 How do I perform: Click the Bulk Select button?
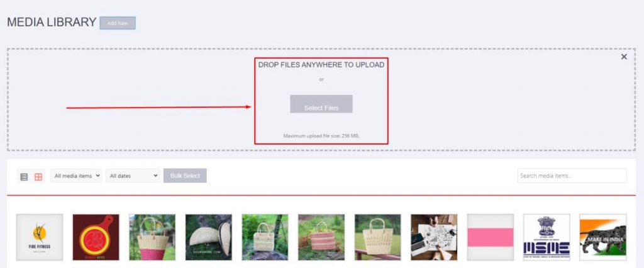[185, 176]
